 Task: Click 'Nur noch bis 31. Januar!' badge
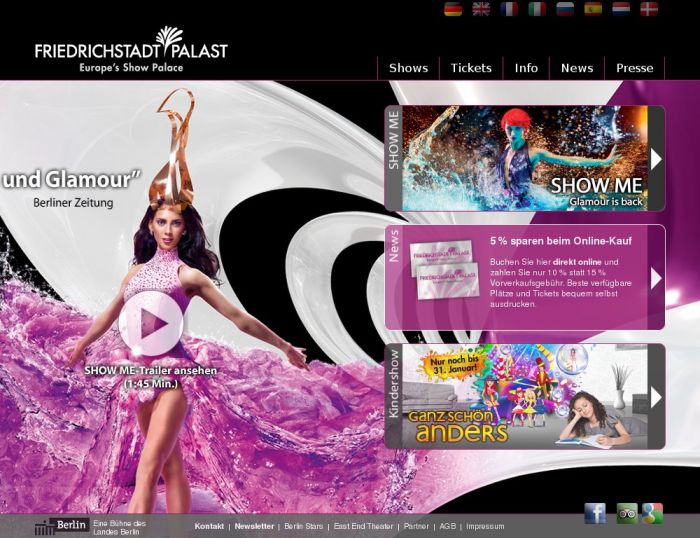click(452, 364)
